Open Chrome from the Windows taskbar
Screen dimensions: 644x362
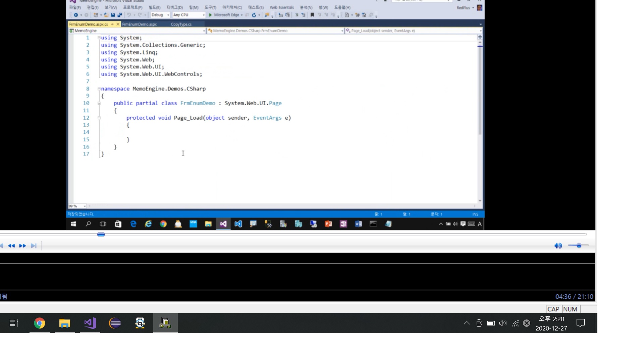pyautogui.click(x=40, y=323)
